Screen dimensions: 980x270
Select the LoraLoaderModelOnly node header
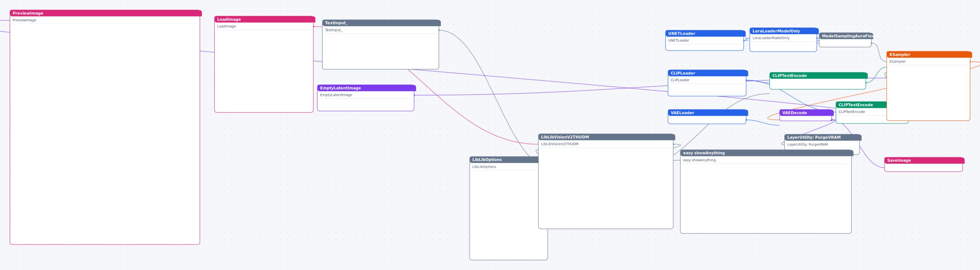pos(784,31)
